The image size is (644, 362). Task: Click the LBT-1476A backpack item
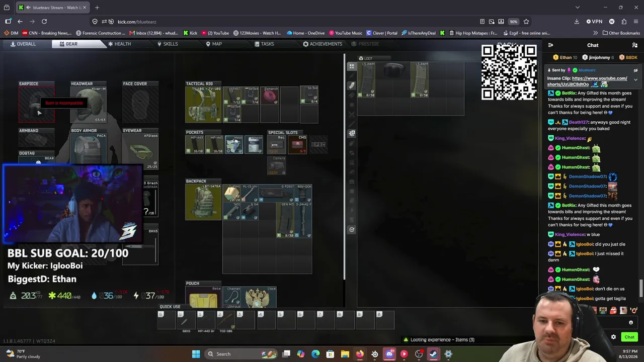(203, 202)
